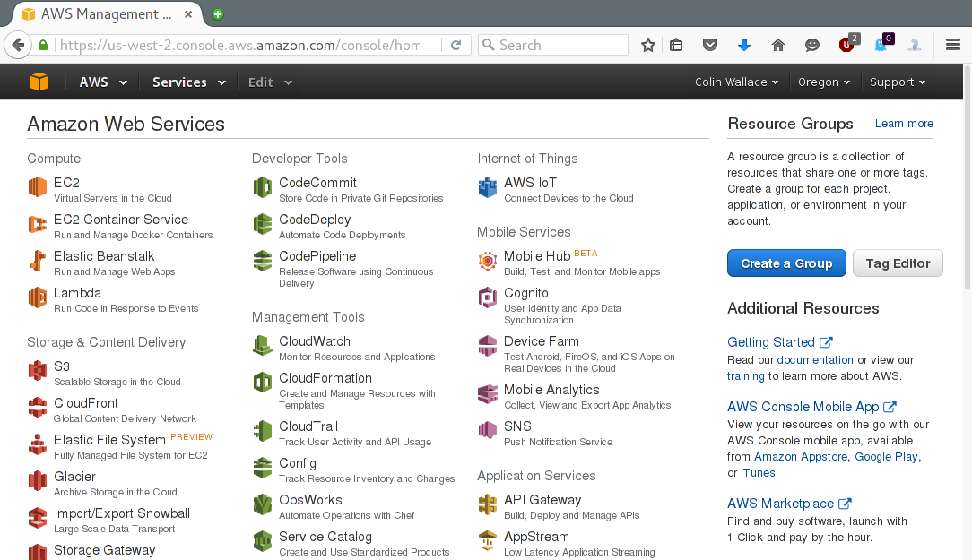The height and width of the screenshot is (560, 972).
Task: Bookmark this page with the star icon
Action: tap(647, 45)
